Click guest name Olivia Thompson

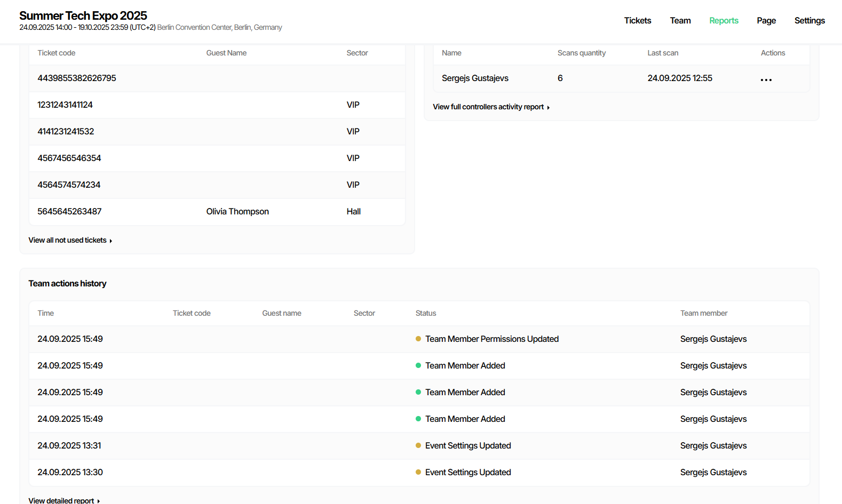click(x=237, y=211)
